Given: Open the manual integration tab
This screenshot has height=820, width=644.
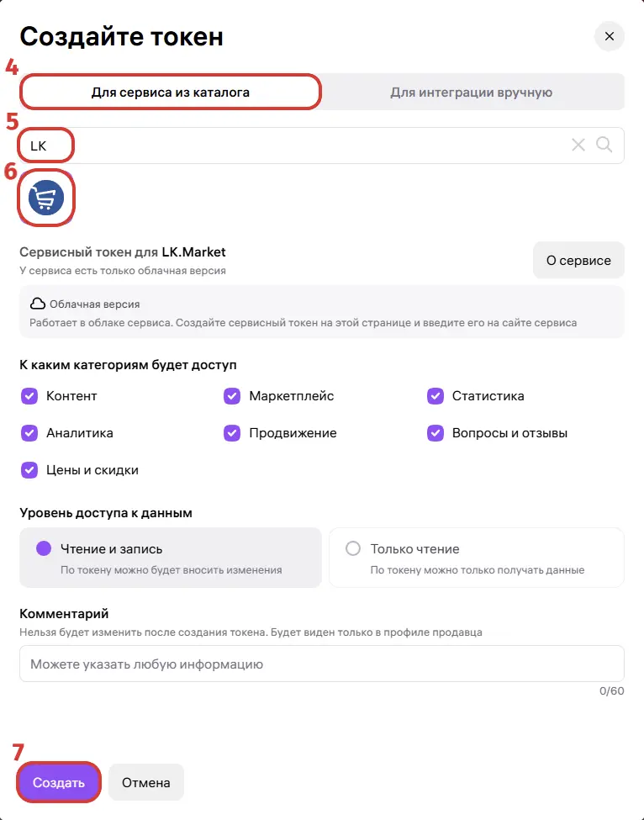Looking at the screenshot, I should tap(471, 92).
